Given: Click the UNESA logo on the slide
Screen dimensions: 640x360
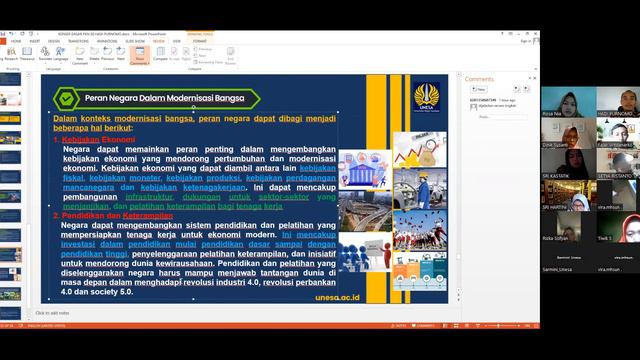Looking at the screenshot, I should [427, 97].
